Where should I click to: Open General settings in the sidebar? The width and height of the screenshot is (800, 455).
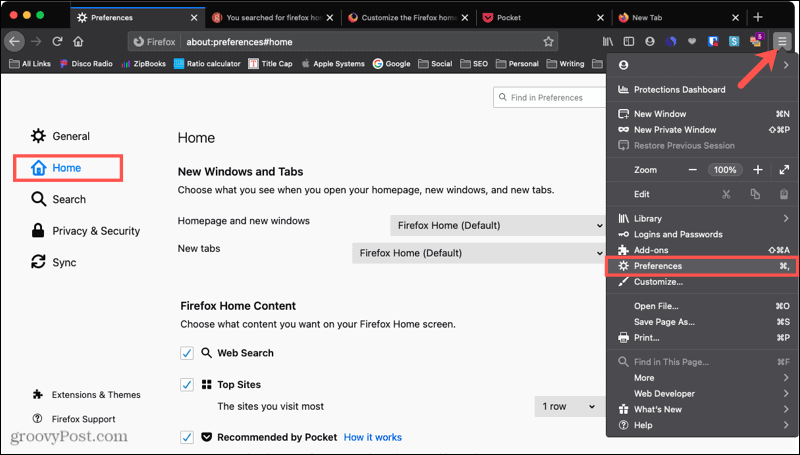coord(60,136)
